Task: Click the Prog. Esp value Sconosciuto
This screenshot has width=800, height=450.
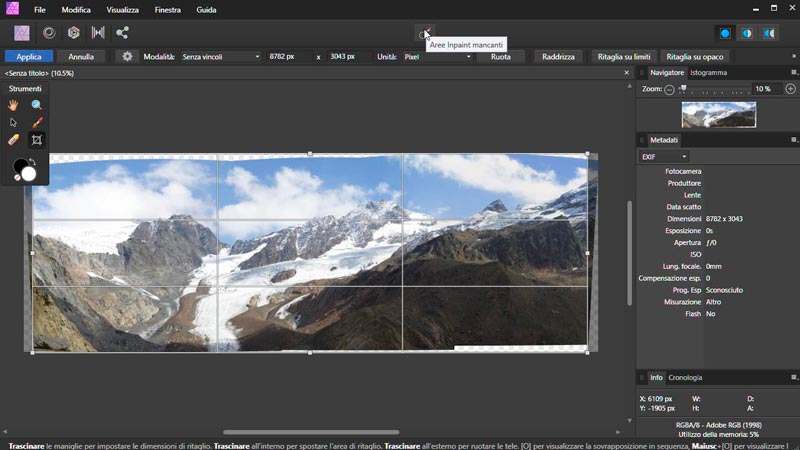Action: pos(724,290)
